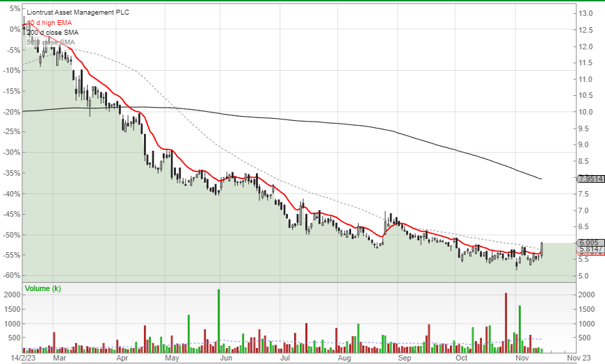Screen dimensions: 605x364
Task: Click the 14/2/23 start date label
Action: click(x=23, y=358)
